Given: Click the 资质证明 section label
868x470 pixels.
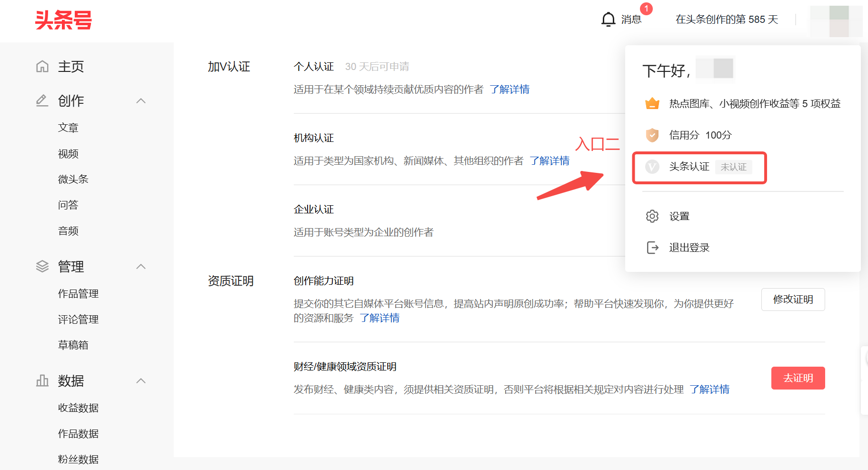Looking at the screenshot, I should (x=230, y=281).
